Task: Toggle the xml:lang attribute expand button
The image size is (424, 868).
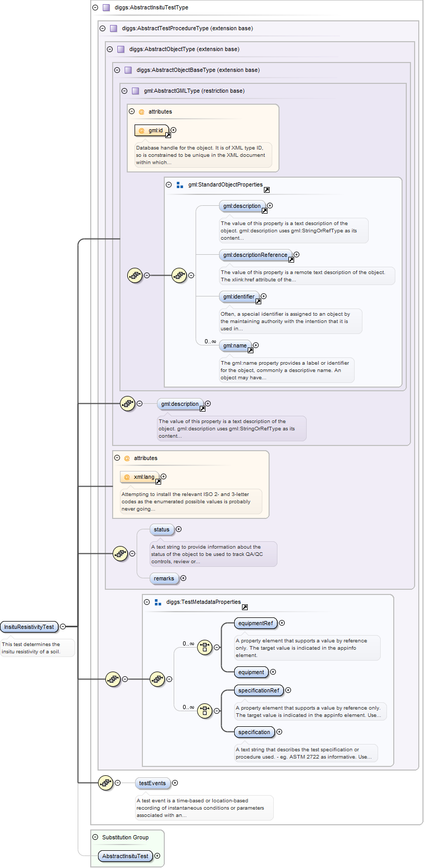Action: 164,477
